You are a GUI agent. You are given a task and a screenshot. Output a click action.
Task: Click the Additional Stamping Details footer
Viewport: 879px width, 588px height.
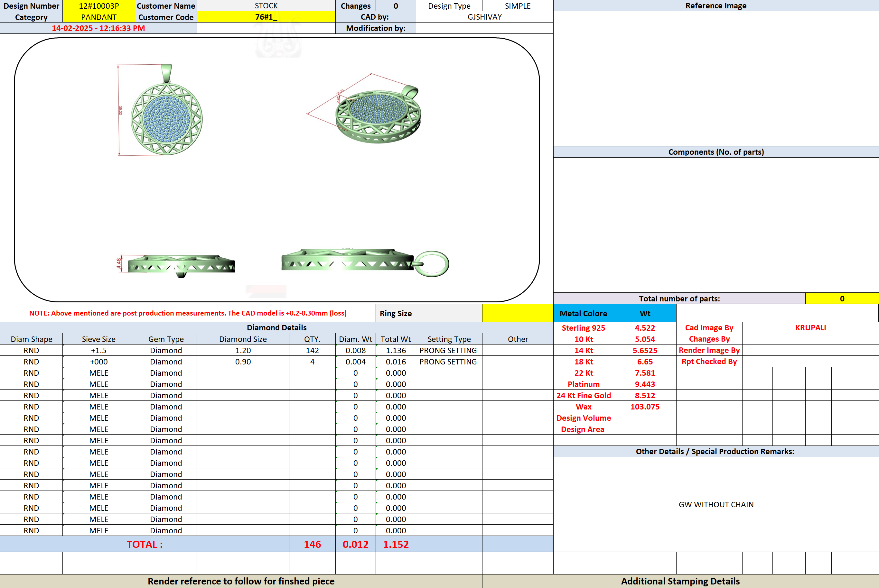(680, 581)
